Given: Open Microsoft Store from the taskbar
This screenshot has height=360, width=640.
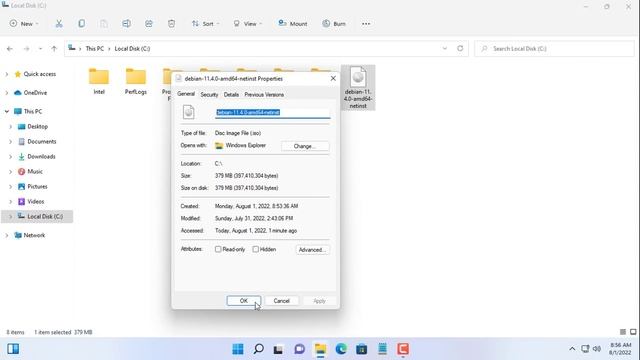Looking at the screenshot, I should coord(362,349).
